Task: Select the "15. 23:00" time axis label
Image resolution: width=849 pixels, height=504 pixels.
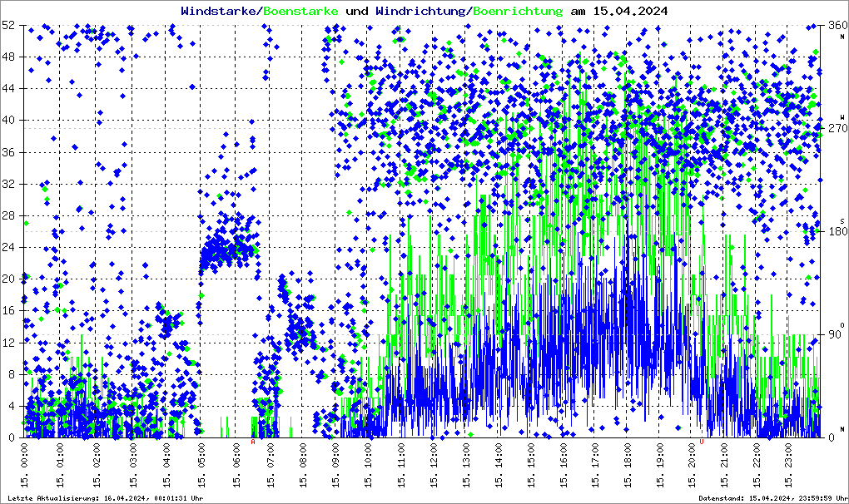Action: [x=787, y=465]
